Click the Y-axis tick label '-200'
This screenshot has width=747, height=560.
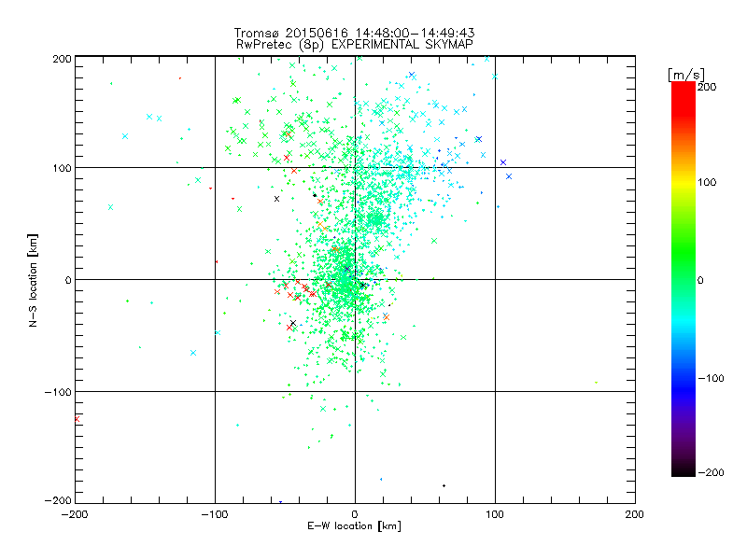58,500
